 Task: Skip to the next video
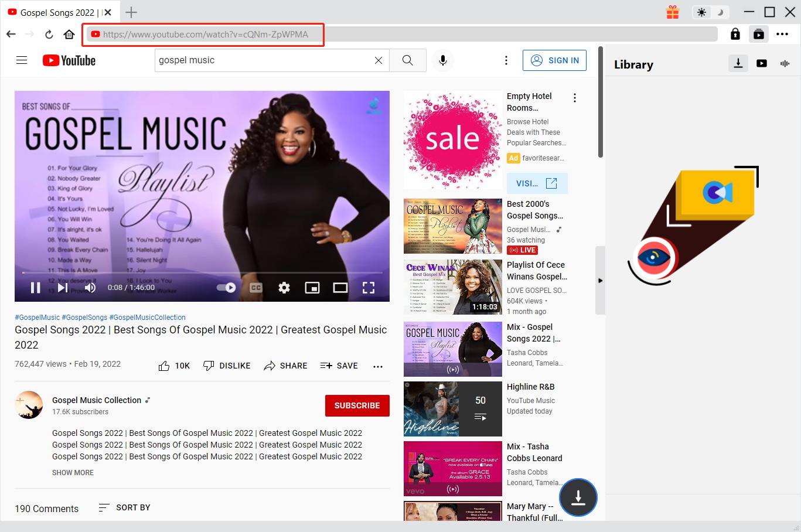(63, 288)
